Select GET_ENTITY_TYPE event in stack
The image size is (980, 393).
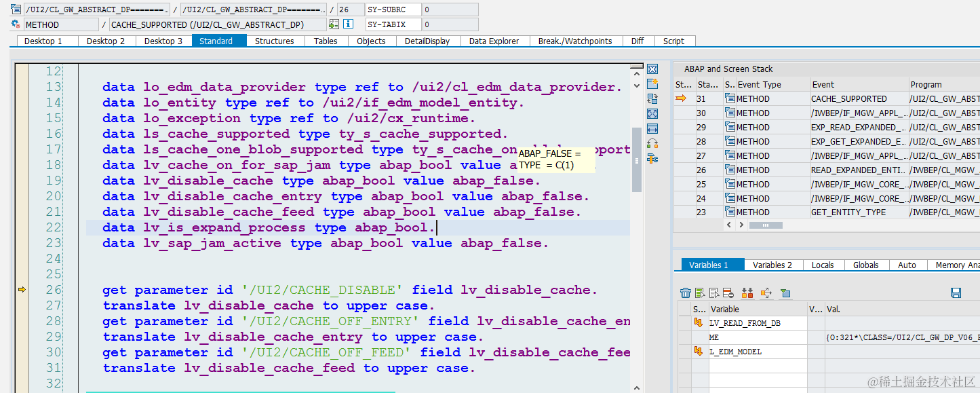click(858, 212)
